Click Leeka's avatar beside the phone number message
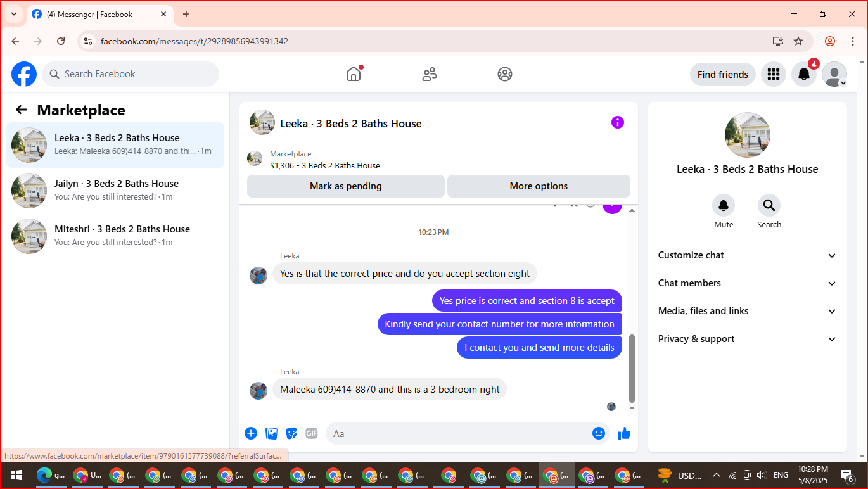 pyautogui.click(x=258, y=391)
